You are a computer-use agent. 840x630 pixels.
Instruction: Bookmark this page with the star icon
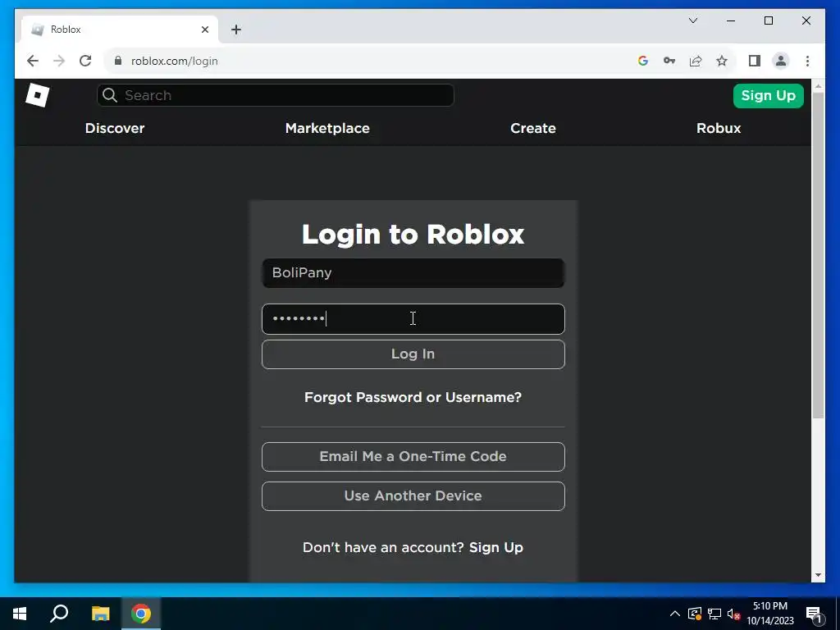point(722,61)
